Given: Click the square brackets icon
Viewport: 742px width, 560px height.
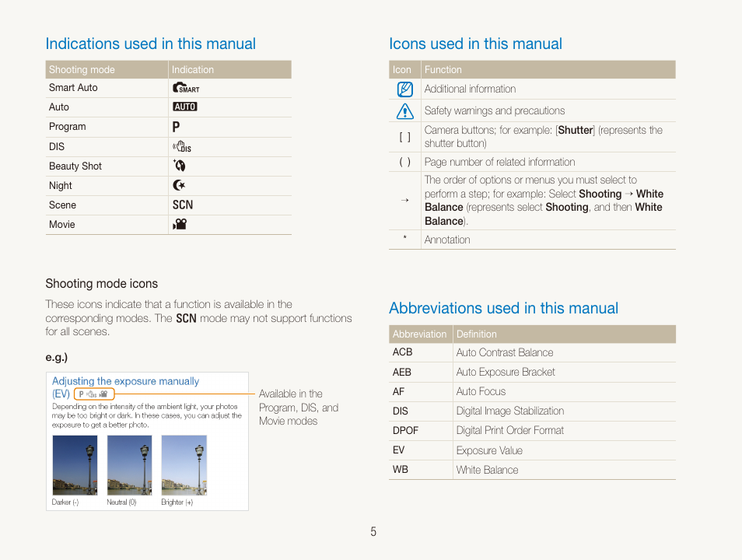Looking at the screenshot, I should click(x=404, y=138).
